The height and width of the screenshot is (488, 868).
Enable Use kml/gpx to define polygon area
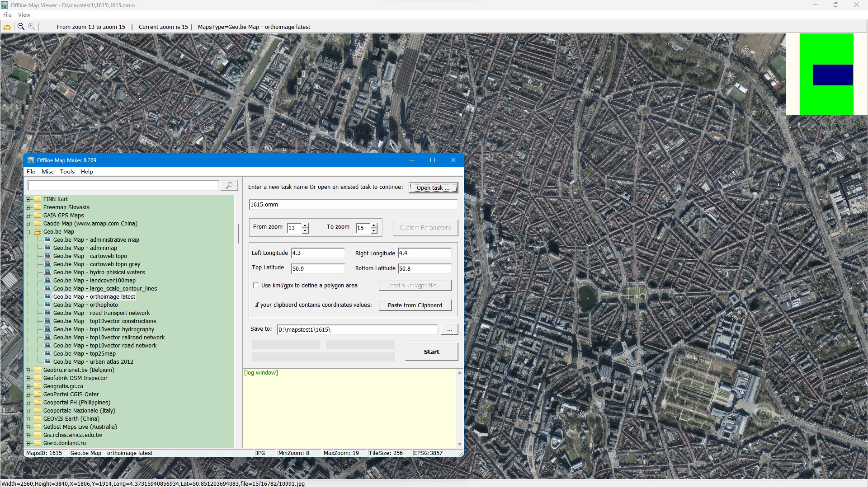click(x=256, y=285)
